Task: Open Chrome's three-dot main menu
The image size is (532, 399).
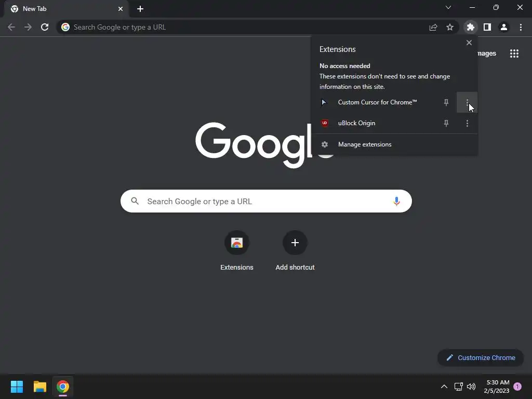Action: point(521,27)
